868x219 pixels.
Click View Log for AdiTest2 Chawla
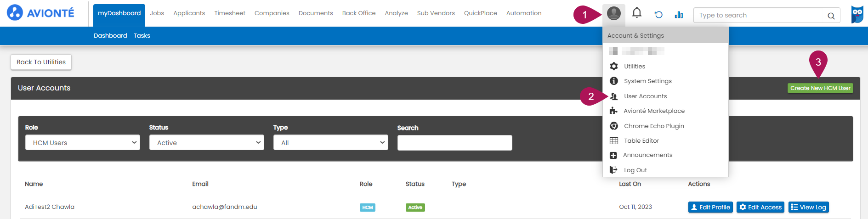click(809, 207)
